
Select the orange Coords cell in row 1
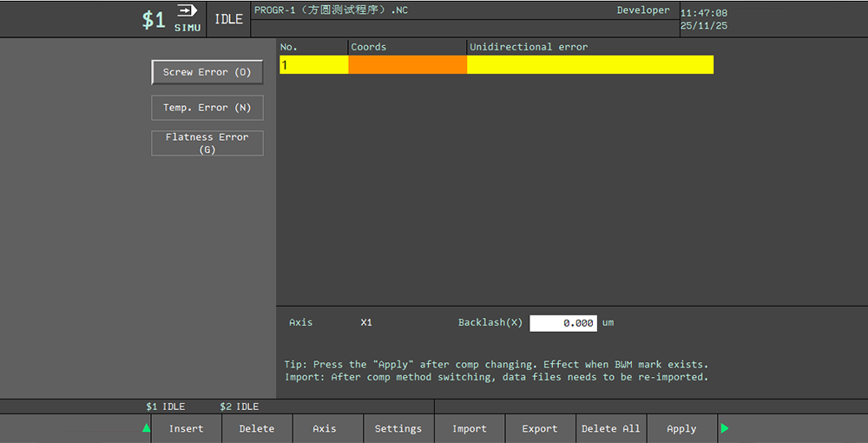pyautogui.click(x=407, y=65)
